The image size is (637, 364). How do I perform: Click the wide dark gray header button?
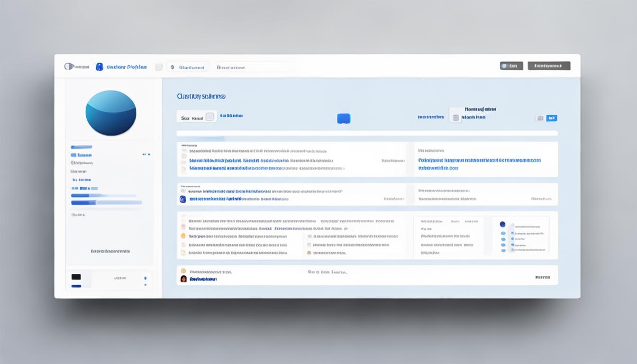point(549,66)
